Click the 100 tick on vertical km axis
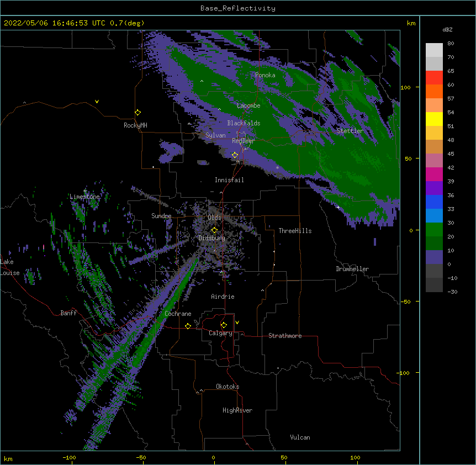 coord(405,87)
